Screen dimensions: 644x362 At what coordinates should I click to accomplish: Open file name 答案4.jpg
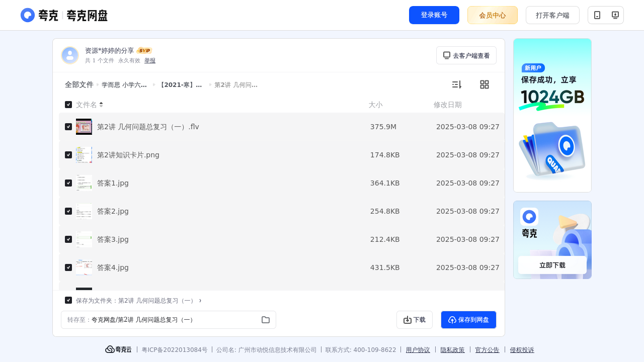click(113, 267)
